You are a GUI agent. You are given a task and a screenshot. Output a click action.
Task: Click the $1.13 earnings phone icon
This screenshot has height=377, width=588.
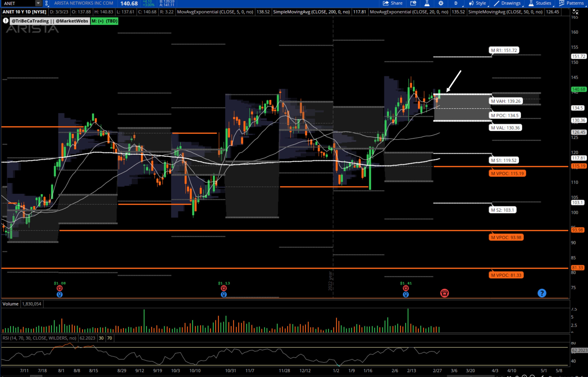click(224, 288)
